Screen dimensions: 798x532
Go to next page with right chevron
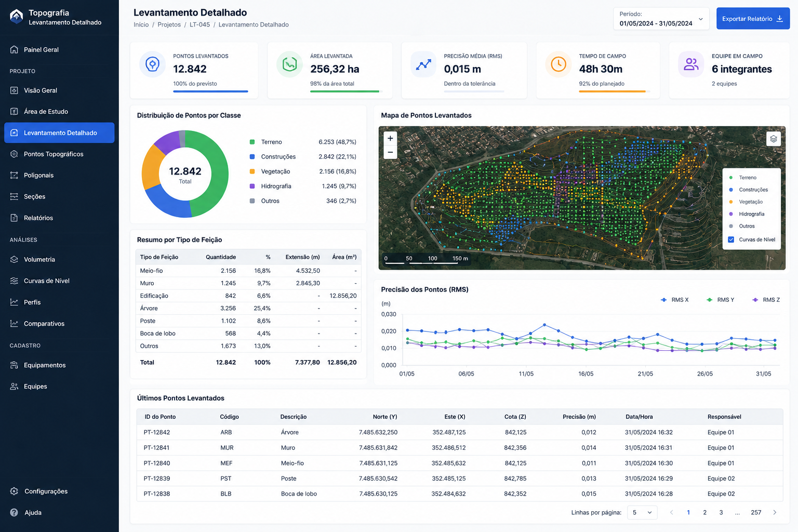(775, 513)
